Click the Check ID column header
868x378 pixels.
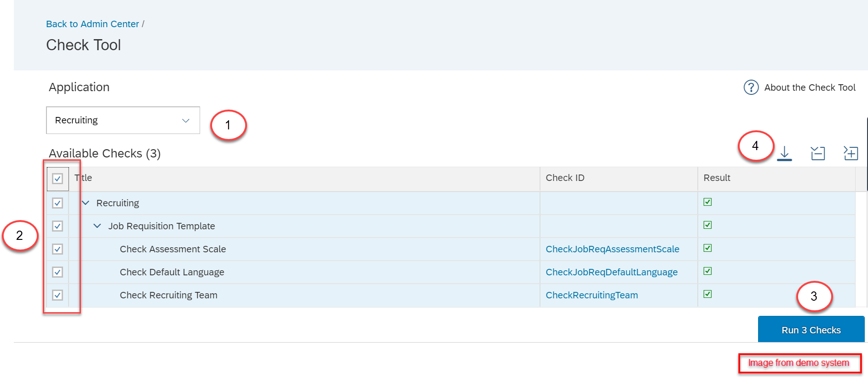pyautogui.click(x=565, y=178)
